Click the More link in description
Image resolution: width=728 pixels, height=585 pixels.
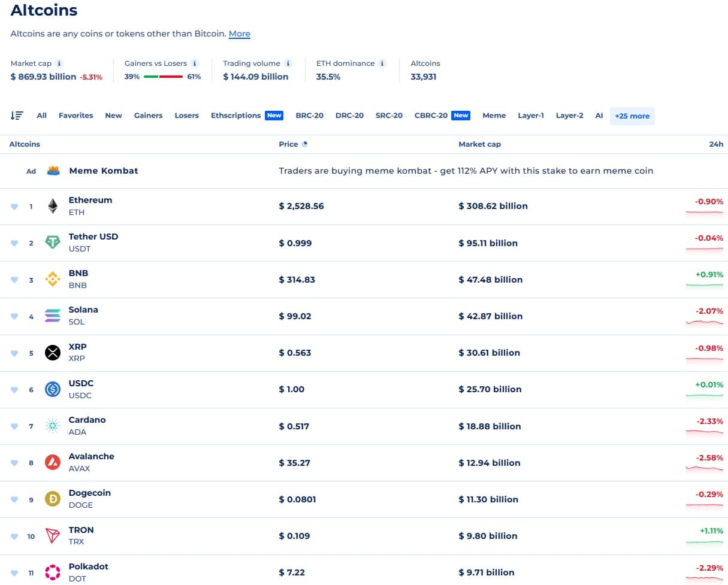click(x=239, y=34)
